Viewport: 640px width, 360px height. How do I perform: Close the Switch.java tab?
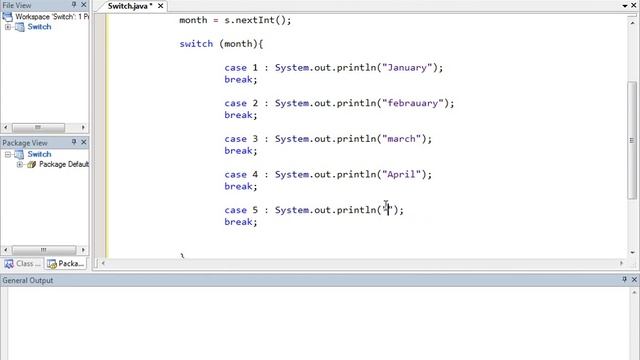(160, 6)
